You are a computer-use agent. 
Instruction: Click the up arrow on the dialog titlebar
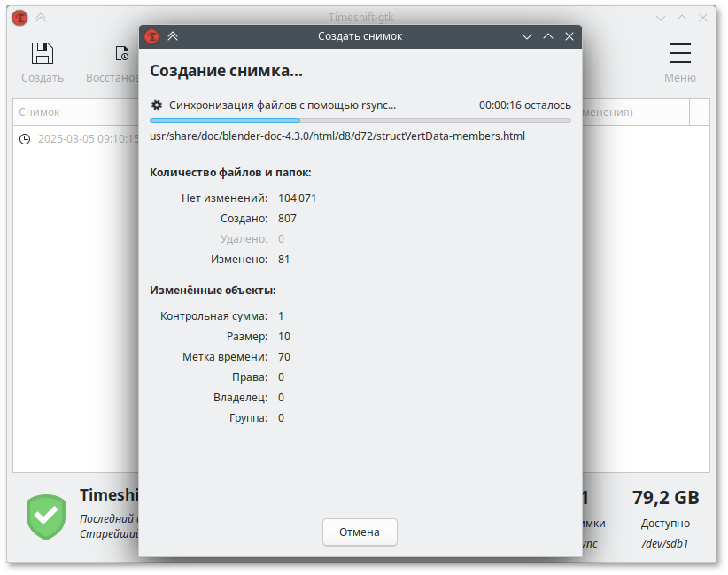point(548,36)
